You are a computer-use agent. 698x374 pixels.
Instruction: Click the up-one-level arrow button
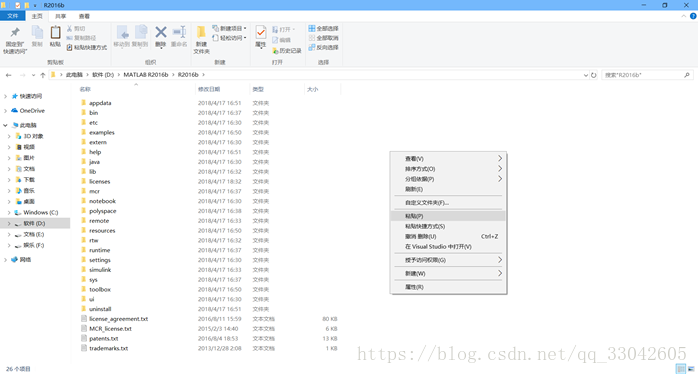coord(43,75)
